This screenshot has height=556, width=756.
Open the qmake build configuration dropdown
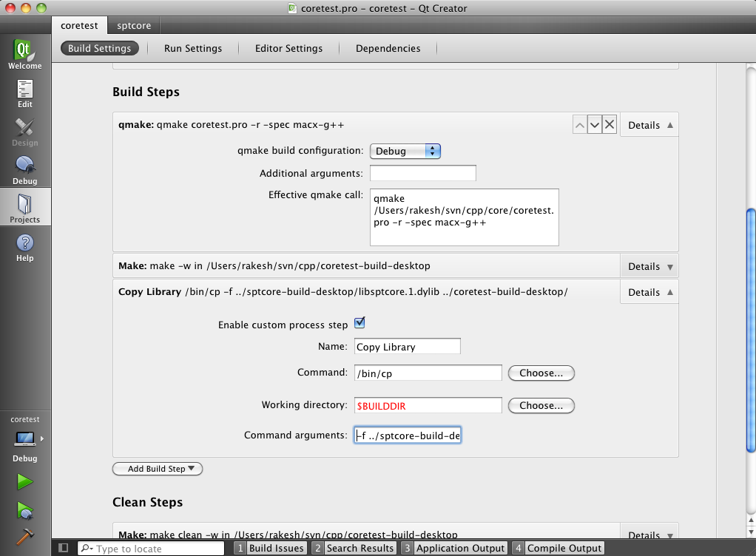[405, 152]
